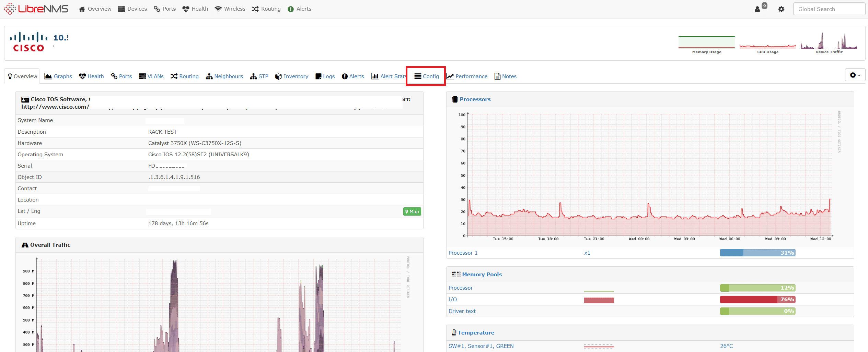The height and width of the screenshot is (352, 868).
Task: Click the RACK TEST description value
Action: 162,132
